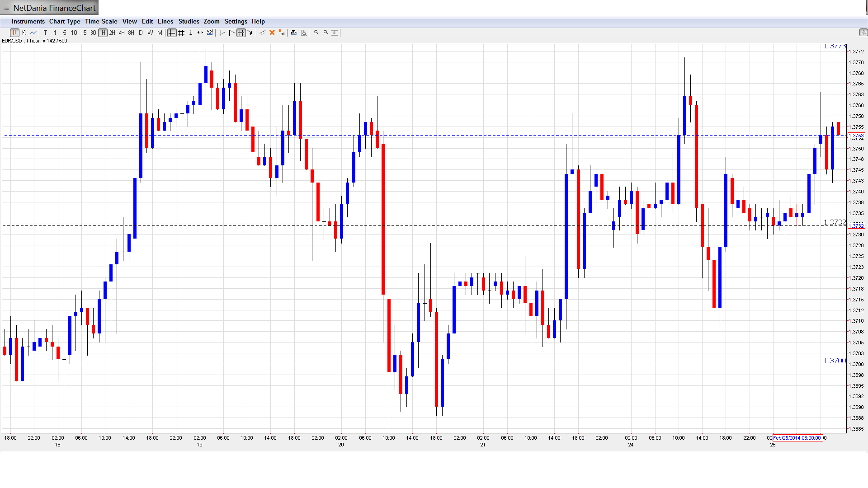Delete selected line with orange X
Screen dimensions: 868x488
pos(272,33)
